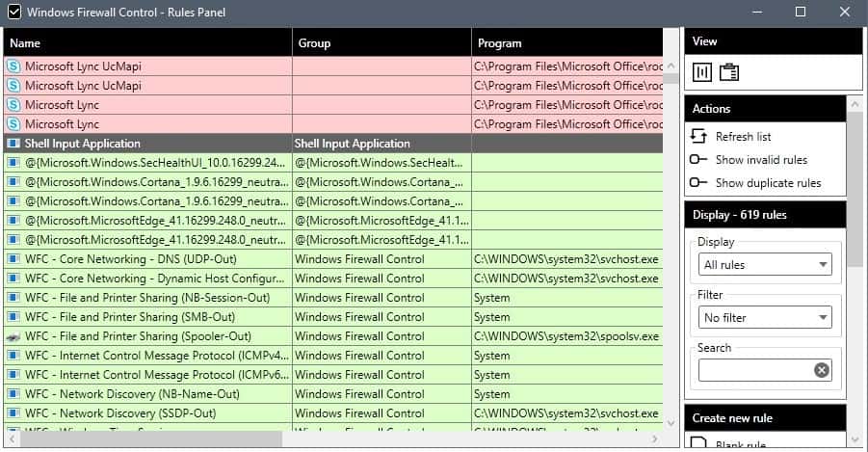Click inside the Search text field
868x452 pixels.
[x=755, y=370]
